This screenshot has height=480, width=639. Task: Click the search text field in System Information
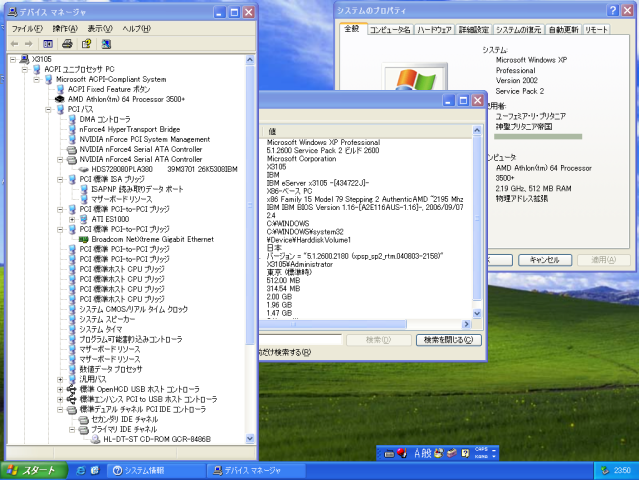click(301, 340)
